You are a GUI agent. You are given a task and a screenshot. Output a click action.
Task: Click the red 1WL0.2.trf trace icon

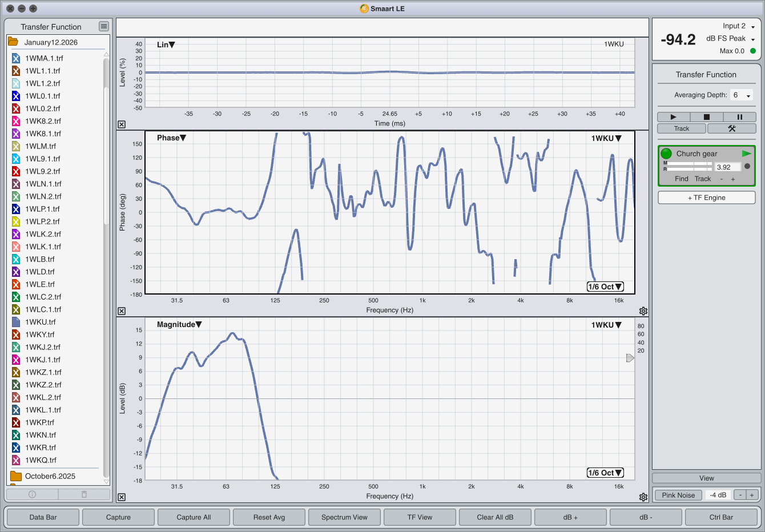click(16, 108)
